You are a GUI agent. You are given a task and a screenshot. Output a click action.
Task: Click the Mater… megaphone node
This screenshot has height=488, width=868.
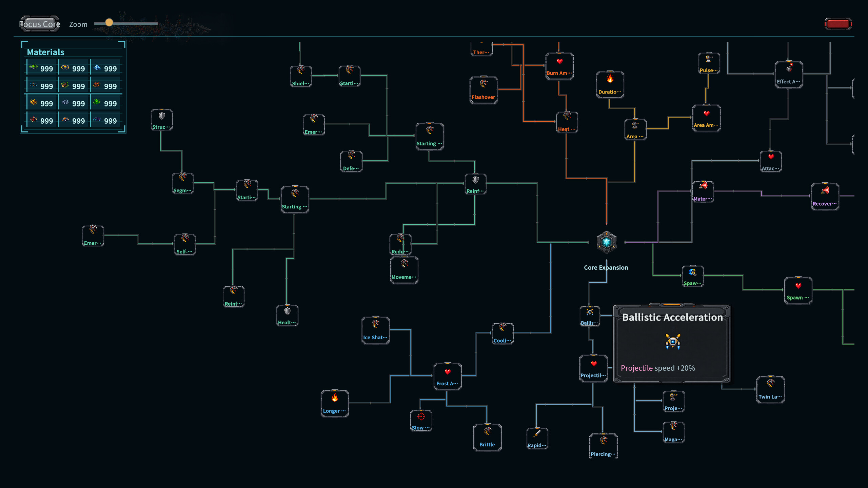click(x=703, y=192)
